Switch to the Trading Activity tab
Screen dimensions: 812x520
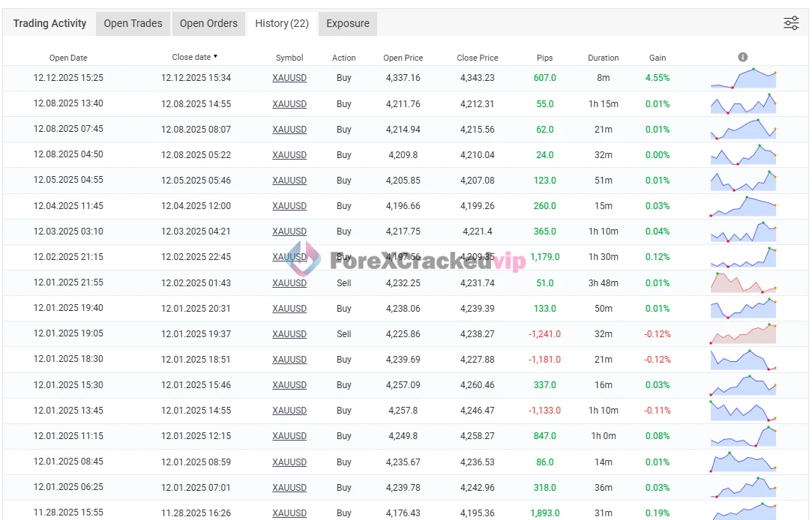49,23
